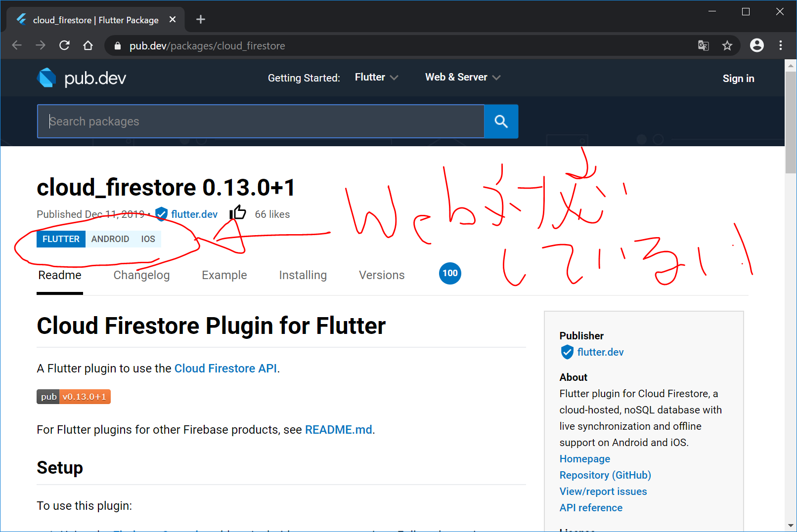Open the Chrome three-dot menu
Image resolution: width=797 pixels, height=532 pixels.
pyautogui.click(x=781, y=45)
